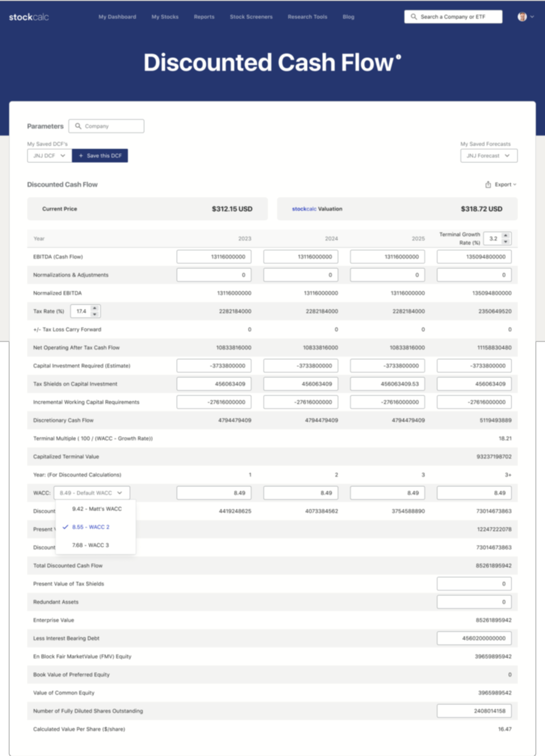Click the user profile avatar
The image size is (545, 756).
[x=522, y=17]
